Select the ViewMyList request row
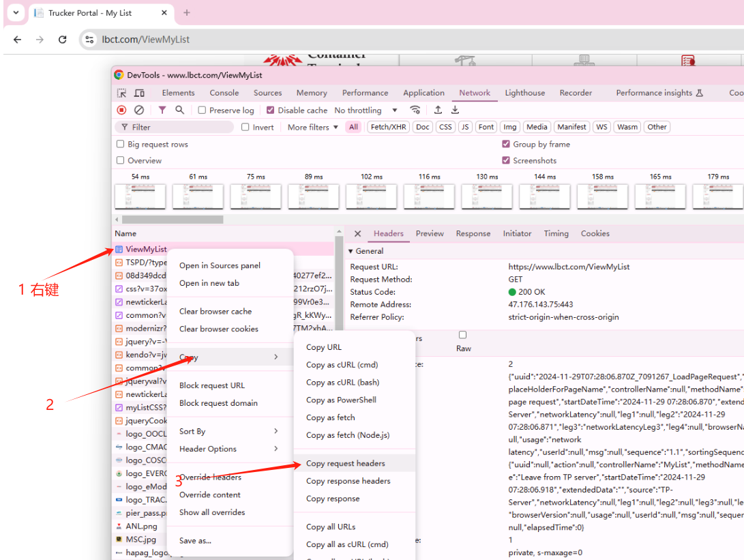 tap(224, 249)
